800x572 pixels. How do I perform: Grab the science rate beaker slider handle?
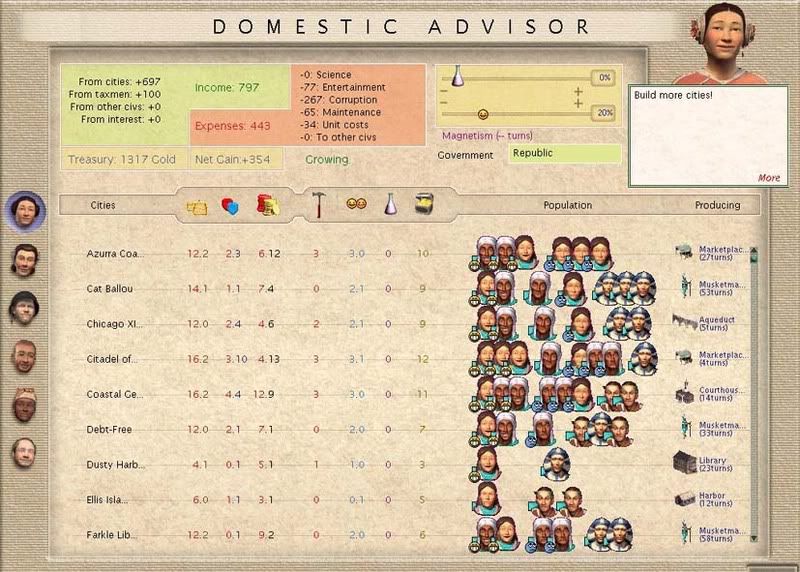(458, 76)
